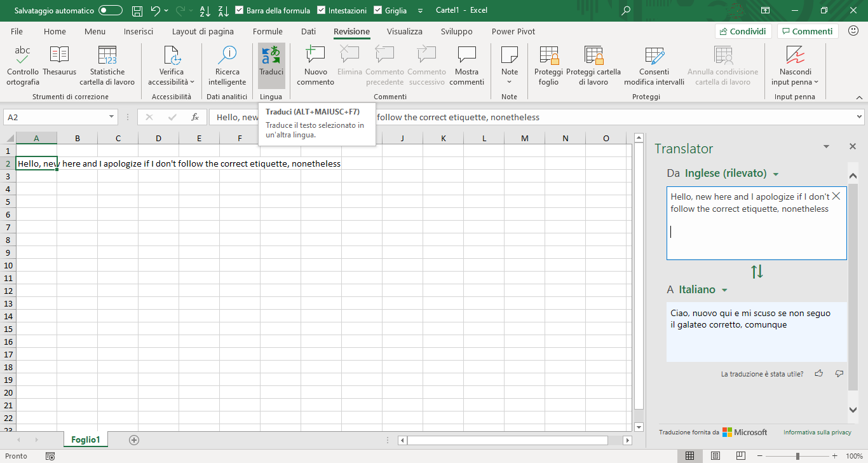Click the insert function fx icon
868x463 pixels.
195,117
